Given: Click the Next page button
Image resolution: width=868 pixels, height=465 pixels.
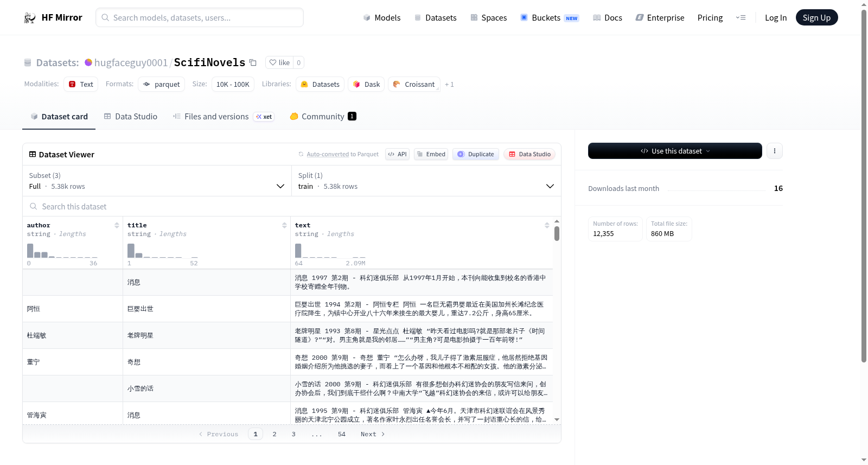Looking at the screenshot, I should [373, 434].
